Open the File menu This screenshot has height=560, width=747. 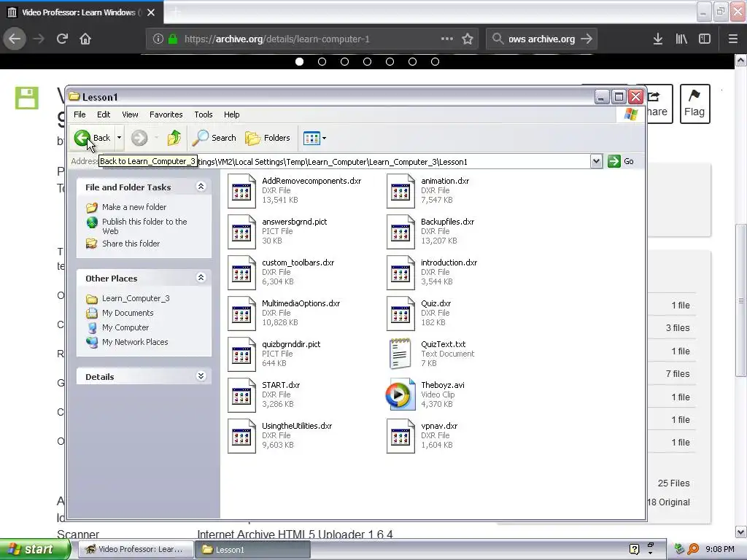coord(80,114)
